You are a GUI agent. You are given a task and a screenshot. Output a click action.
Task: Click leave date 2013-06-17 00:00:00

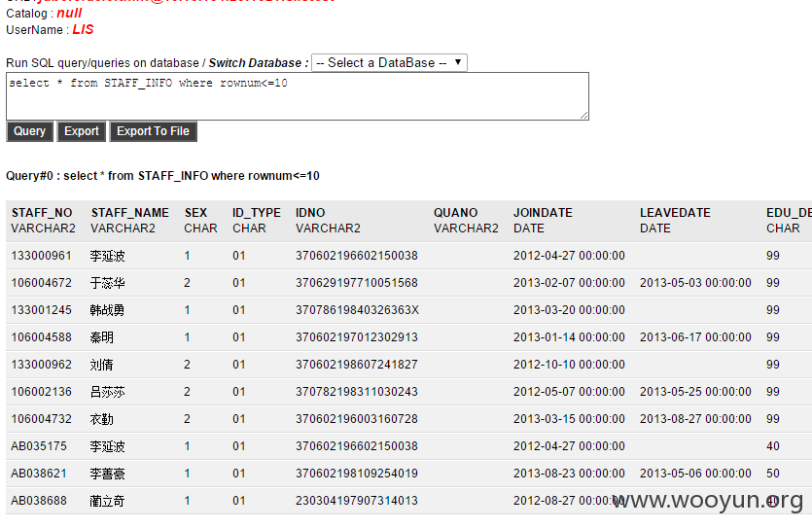tap(695, 337)
